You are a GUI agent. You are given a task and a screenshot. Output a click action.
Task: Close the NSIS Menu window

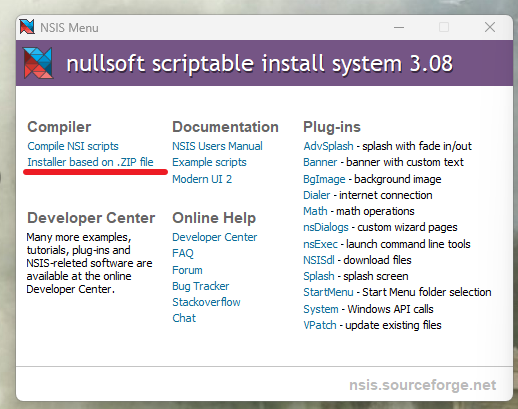coord(490,27)
